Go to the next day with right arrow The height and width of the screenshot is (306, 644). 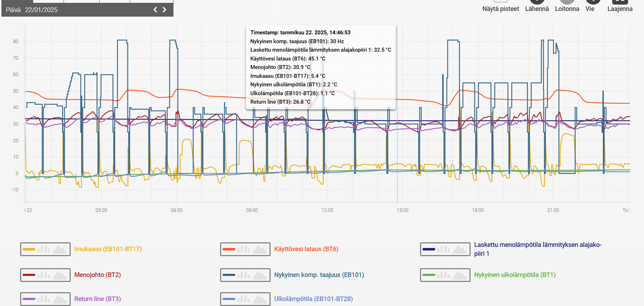(164, 10)
